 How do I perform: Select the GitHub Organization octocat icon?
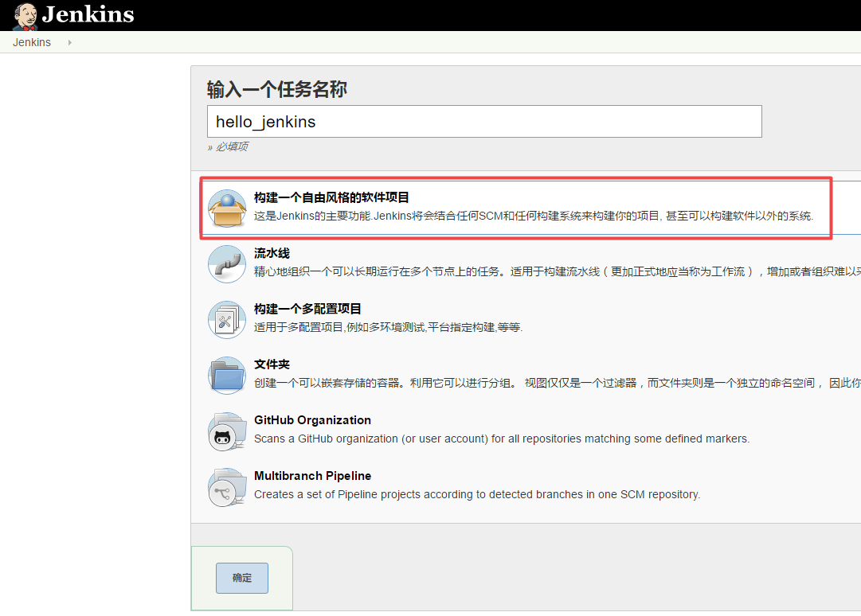[227, 431]
